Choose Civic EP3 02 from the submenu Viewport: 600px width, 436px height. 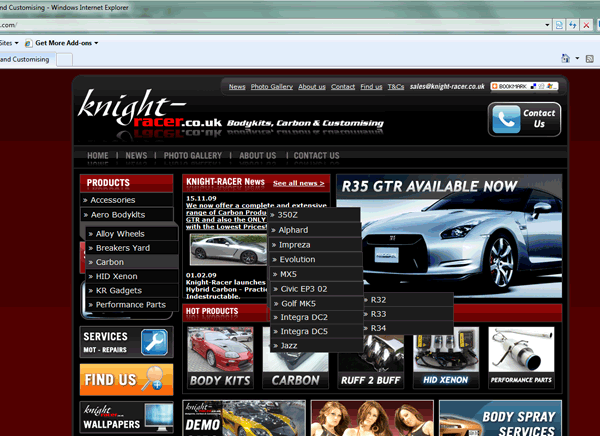click(316, 289)
